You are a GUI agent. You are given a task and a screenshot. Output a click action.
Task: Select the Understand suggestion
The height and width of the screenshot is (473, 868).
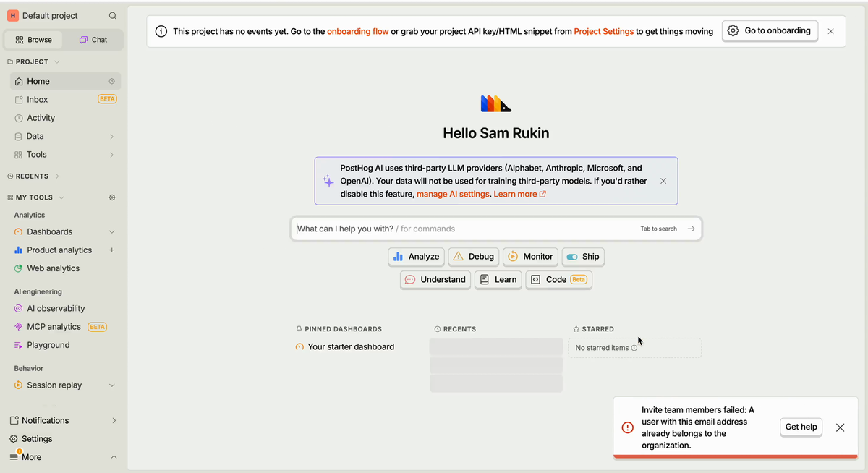[435, 280]
